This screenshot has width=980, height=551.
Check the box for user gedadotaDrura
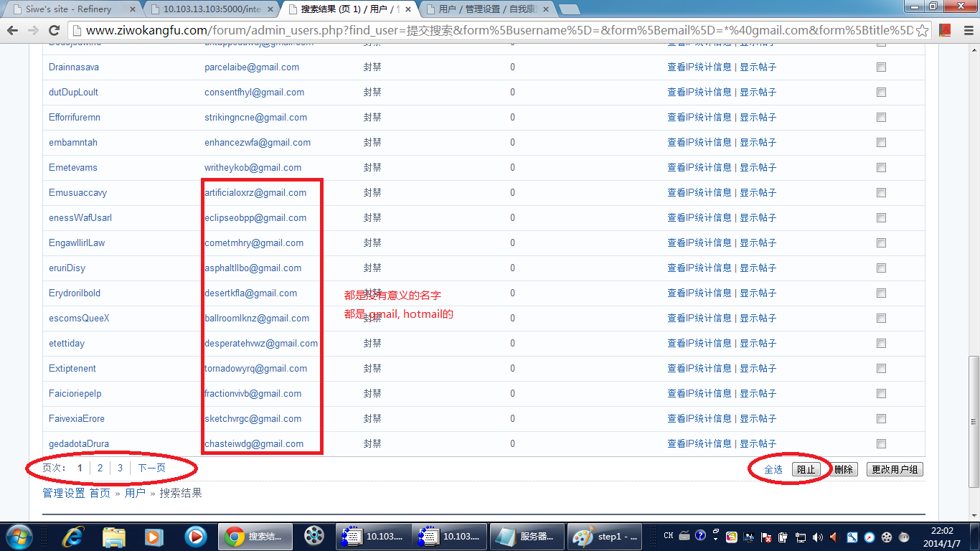(881, 444)
